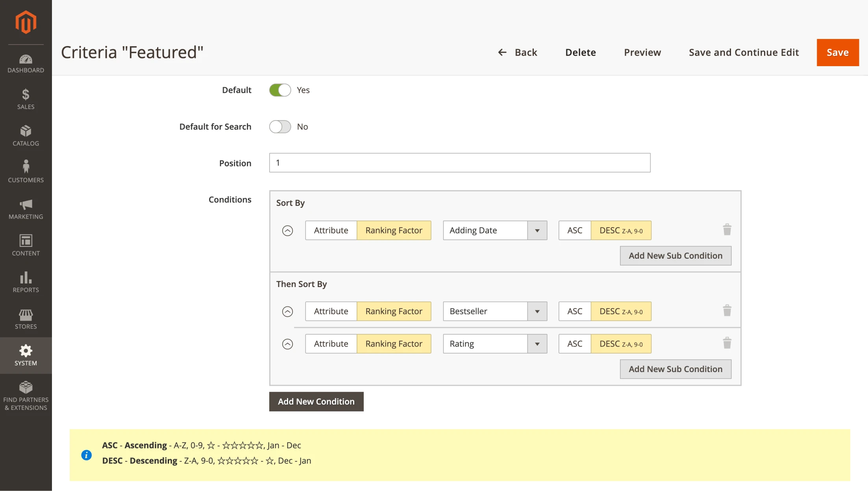The height and width of the screenshot is (491, 868).
Task: Click Save and Continue Edit
Action: pyautogui.click(x=743, y=52)
